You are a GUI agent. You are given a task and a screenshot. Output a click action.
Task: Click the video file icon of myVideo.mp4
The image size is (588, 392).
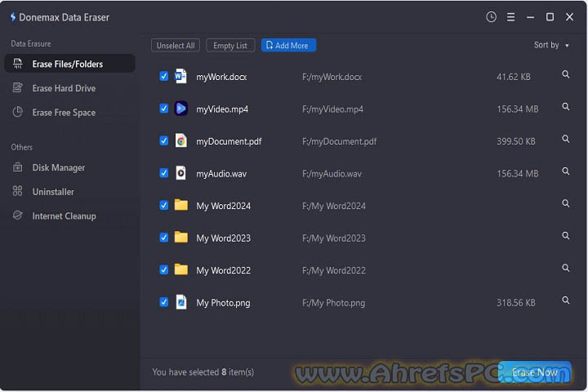pyautogui.click(x=180, y=109)
